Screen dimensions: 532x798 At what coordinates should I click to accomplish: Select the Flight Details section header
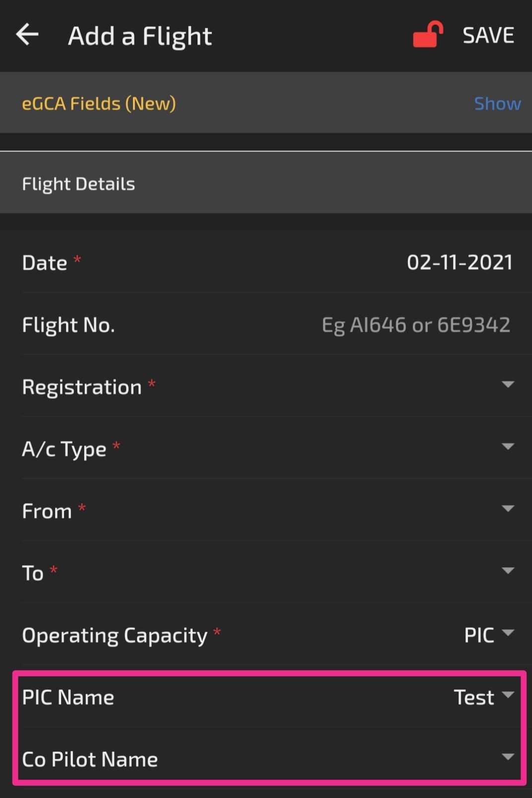266,183
